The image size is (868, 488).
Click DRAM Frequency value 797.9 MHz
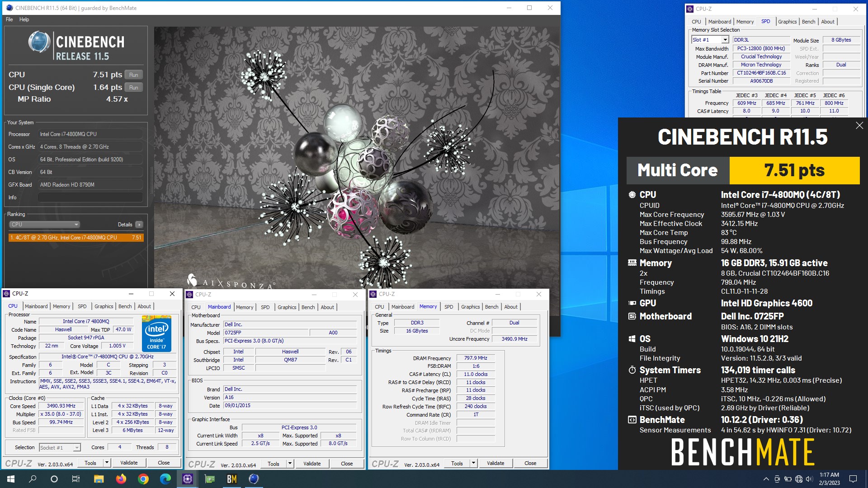point(476,358)
